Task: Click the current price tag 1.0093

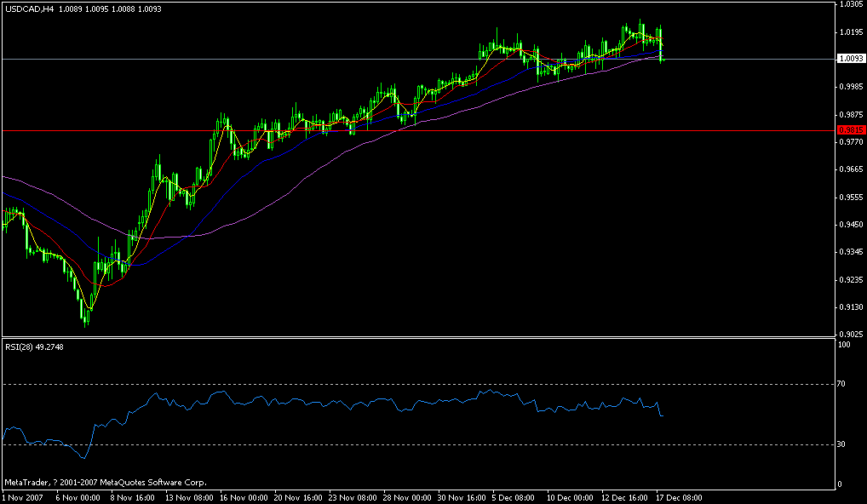Action: tap(852, 59)
